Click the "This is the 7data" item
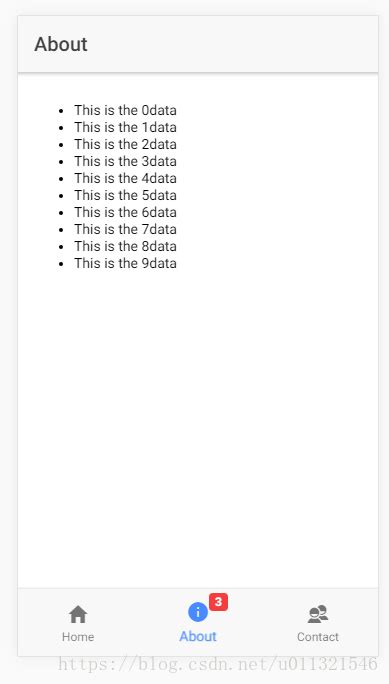 point(125,229)
